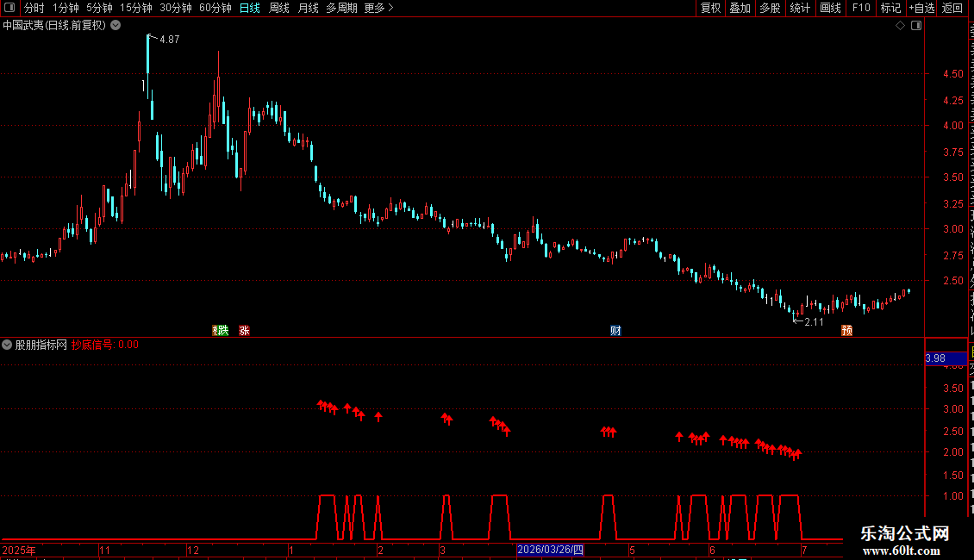
Task: Switch to 周线 weekly chart
Action: (x=279, y=8)
